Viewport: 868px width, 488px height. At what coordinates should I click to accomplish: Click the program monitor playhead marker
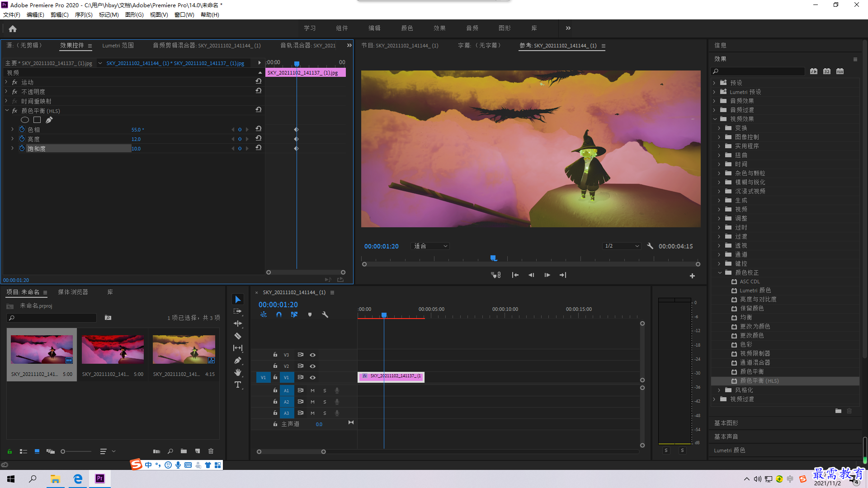click(x=493, y=258)
